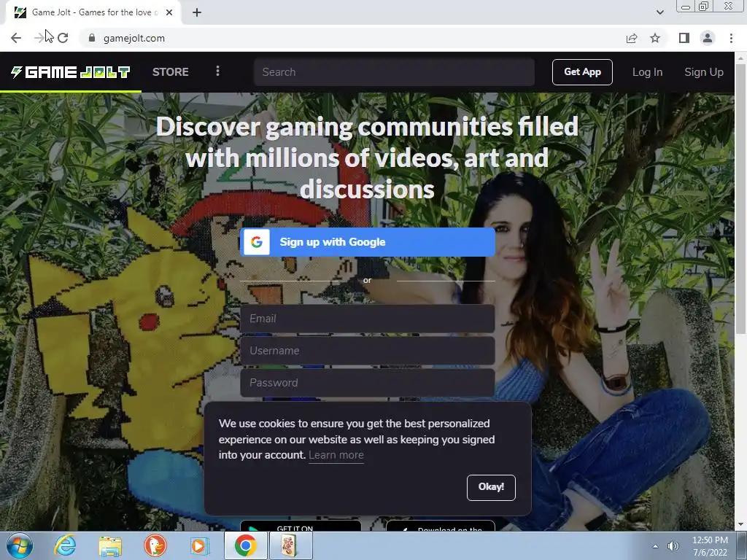This screenshot has width=747, height=560.
Task: Click the Game Jolt logo
Action: 71,72
